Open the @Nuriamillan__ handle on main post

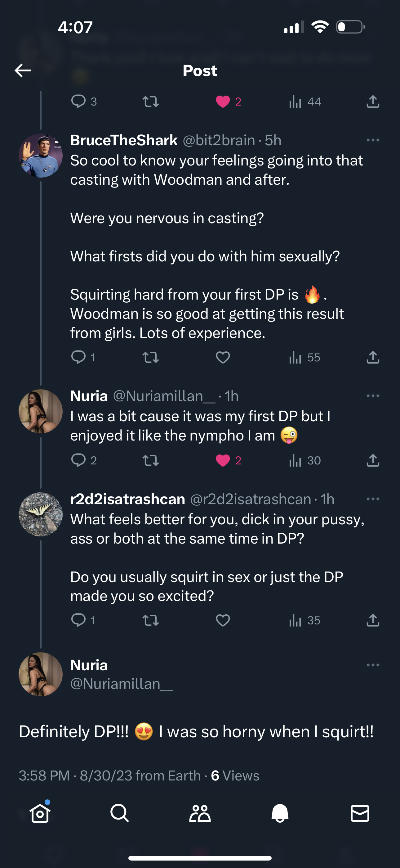[121, 684]
